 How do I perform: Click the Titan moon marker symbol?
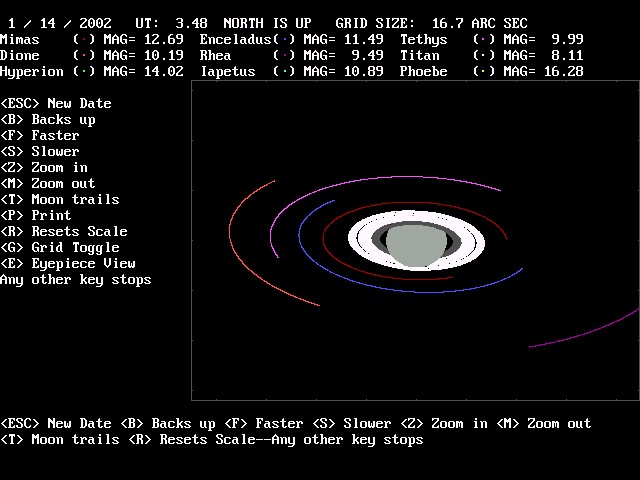pyautogui.click(x=484, y=55)
